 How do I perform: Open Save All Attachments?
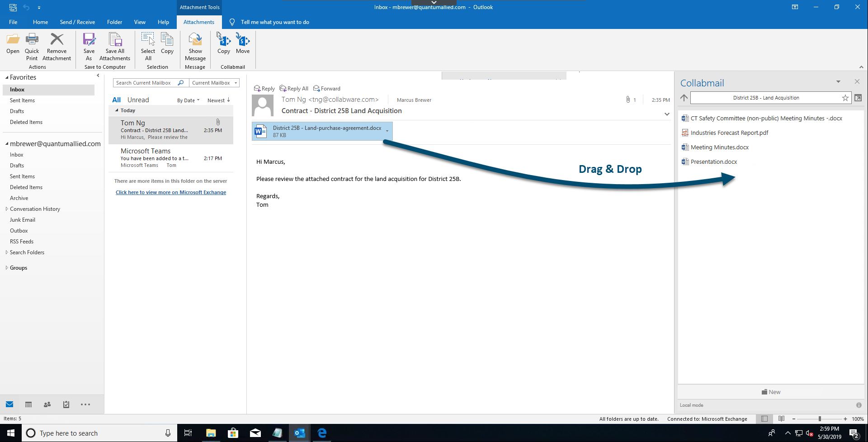(114, 45)
